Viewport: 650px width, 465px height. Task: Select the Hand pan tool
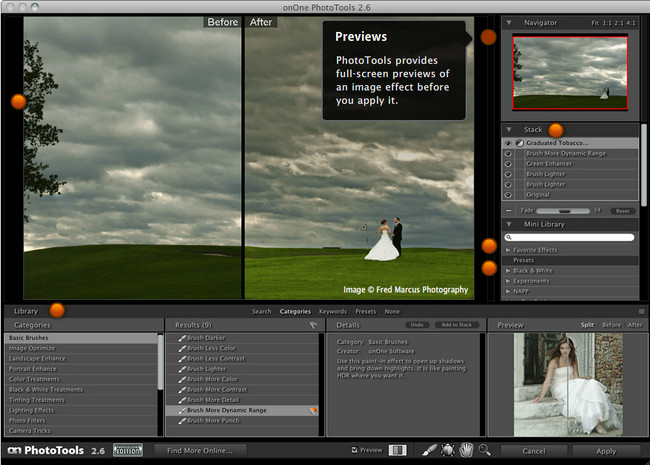tap(466, 451)
